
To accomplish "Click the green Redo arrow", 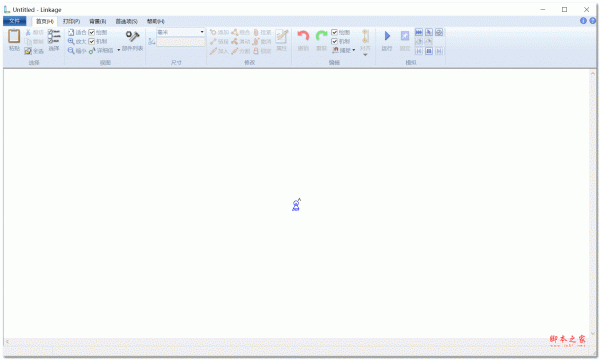I will (321, 36).
